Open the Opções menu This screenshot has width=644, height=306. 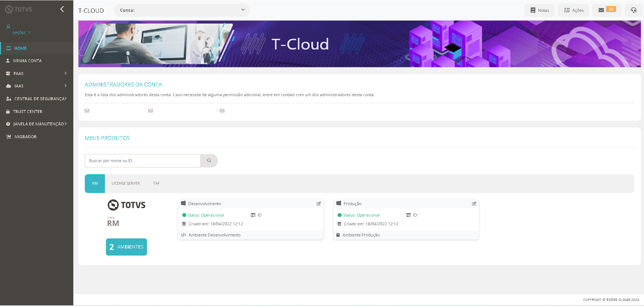tap(21, 33)
